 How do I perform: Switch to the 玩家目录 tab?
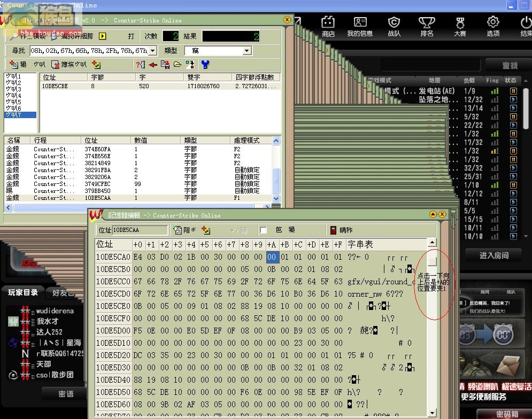tap(23, 292)
